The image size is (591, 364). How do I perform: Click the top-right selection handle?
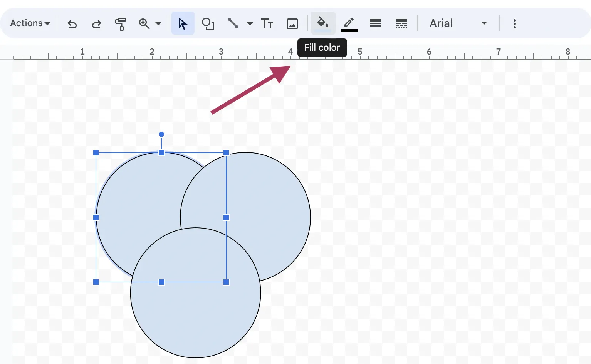[x=226, y=153]
